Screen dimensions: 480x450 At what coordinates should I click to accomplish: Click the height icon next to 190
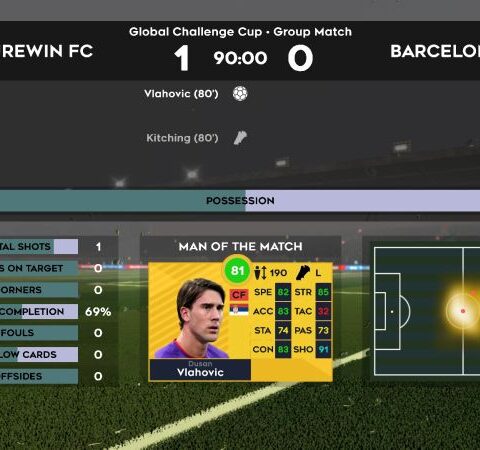pyautogui.click(x=260, y=273)
